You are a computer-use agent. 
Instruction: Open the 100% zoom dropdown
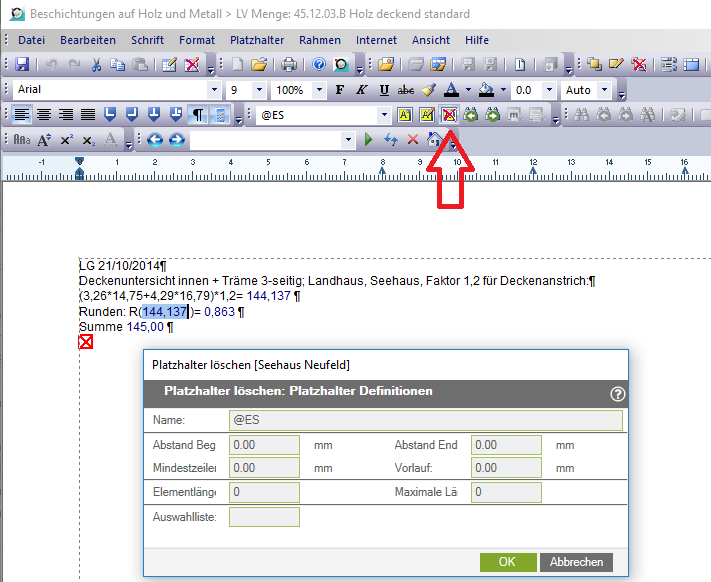[x=318, y=90]
